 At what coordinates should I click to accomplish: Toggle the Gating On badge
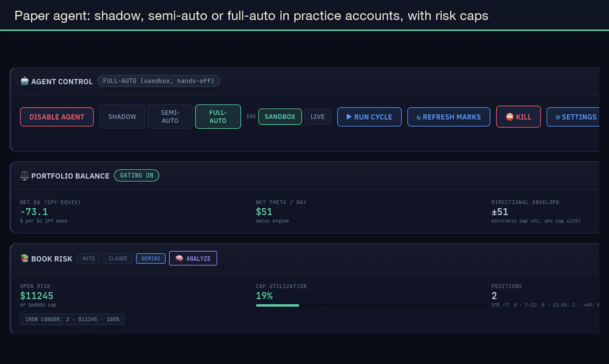(137, 175)
